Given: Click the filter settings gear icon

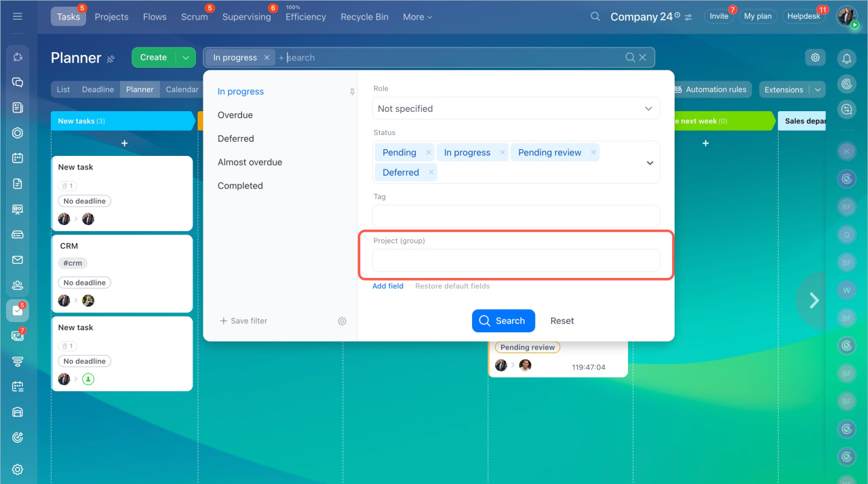Looking at the screenshot, I should pos(342,321).
